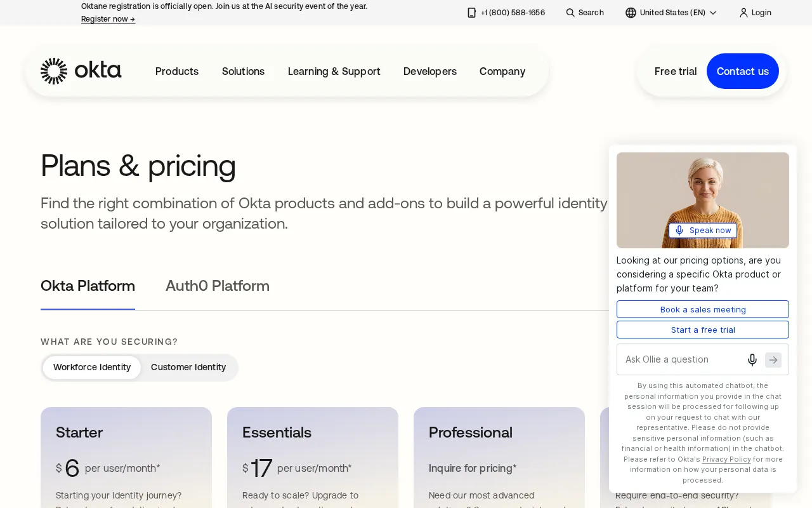Click the Starter plan card title
Image resolution: width=812 pixels, height=508 pixels.
coord(79,432)
